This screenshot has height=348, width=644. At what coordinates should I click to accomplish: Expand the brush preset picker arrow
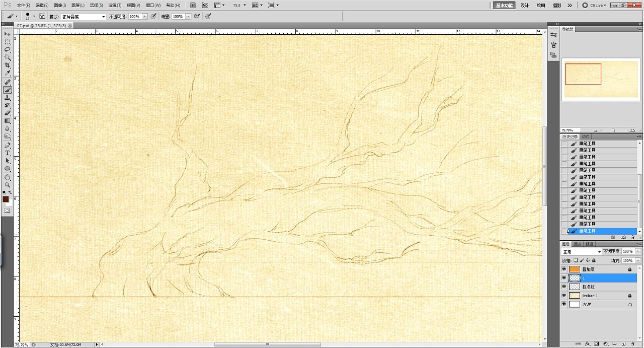click(34, 17)
